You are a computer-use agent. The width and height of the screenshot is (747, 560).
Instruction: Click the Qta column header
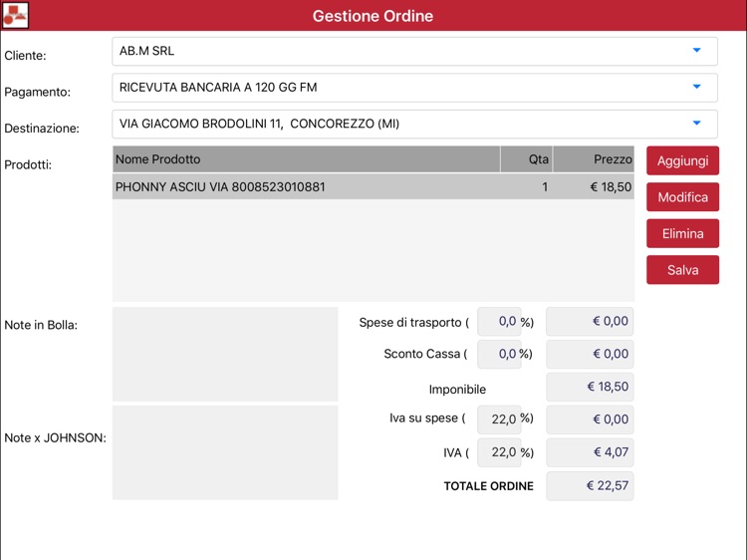point(527,159)
